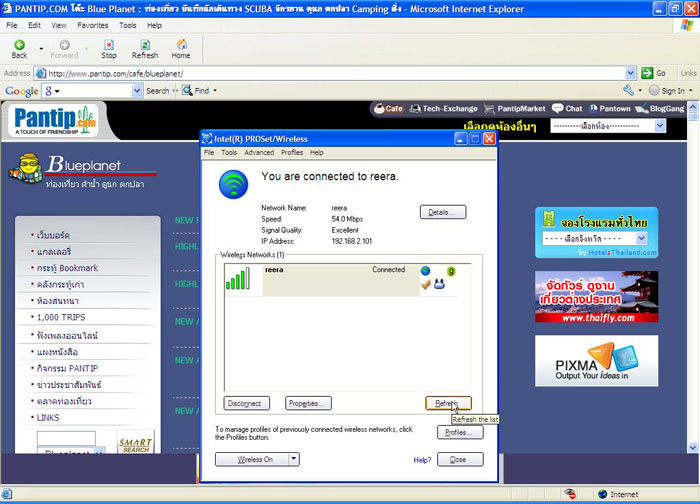The width and height of the screenshot is (700, 504).
Task: Open View menu in Internet Explorer
Action: tap(58, 25)
